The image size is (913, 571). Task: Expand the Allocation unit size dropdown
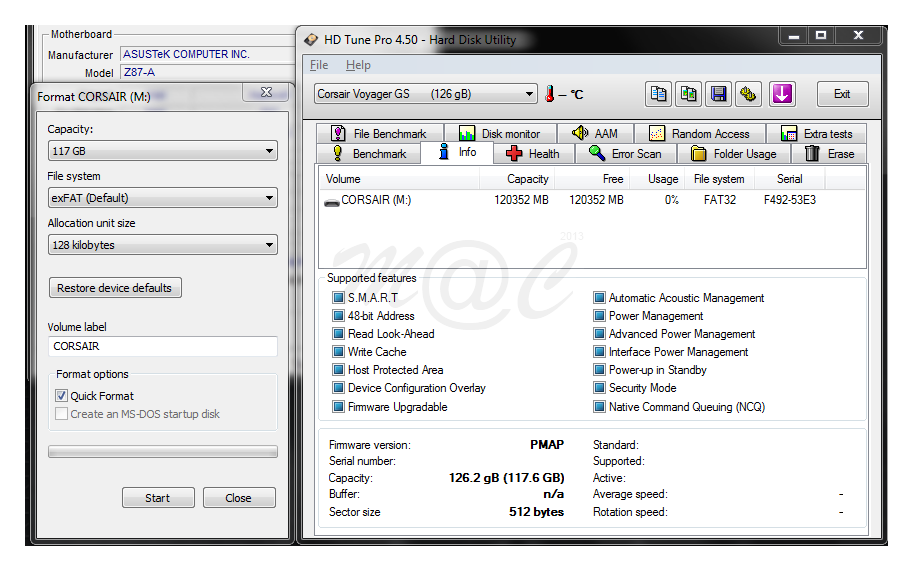click(x=162, y=245)
